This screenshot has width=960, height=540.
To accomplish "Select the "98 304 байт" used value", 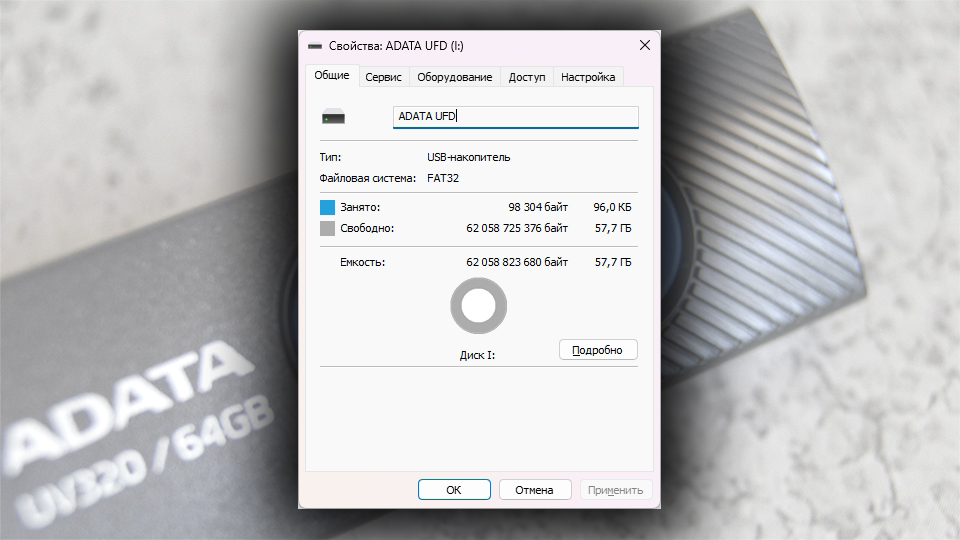I will click(538, 208).
